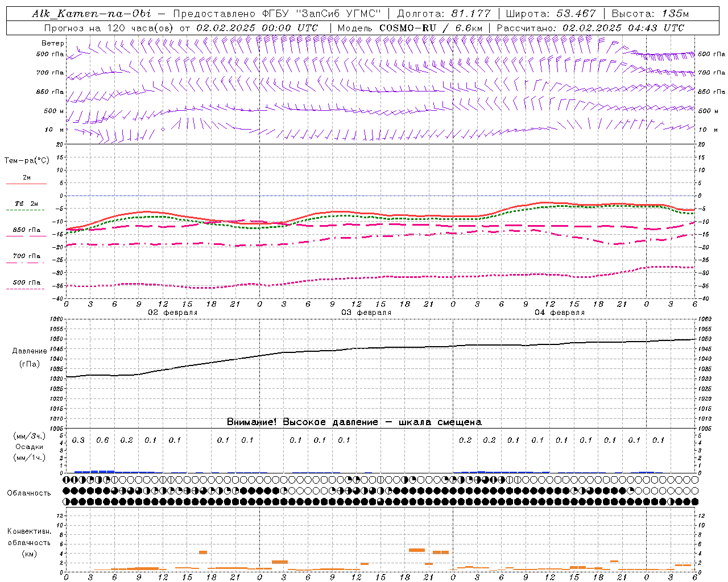Click the "Облачность" cloud cover label
Image resolution: width=728 pixels, height=582 pixels.
[x=29, y=493]
